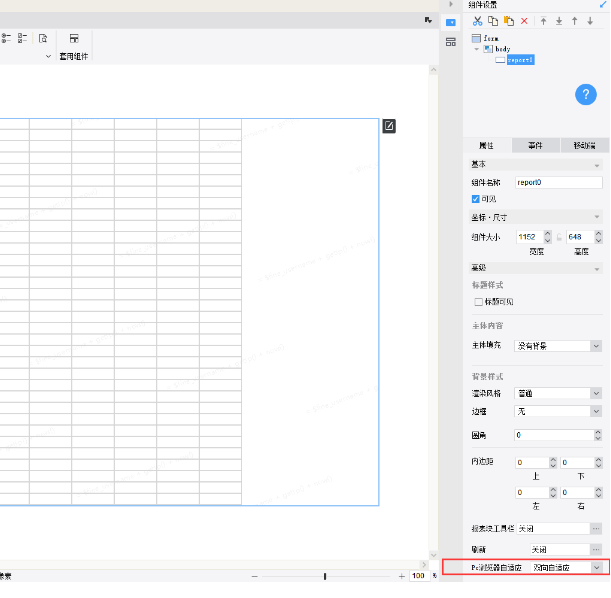
Task: Collapse the 高级 section
Action: [597, 269]
